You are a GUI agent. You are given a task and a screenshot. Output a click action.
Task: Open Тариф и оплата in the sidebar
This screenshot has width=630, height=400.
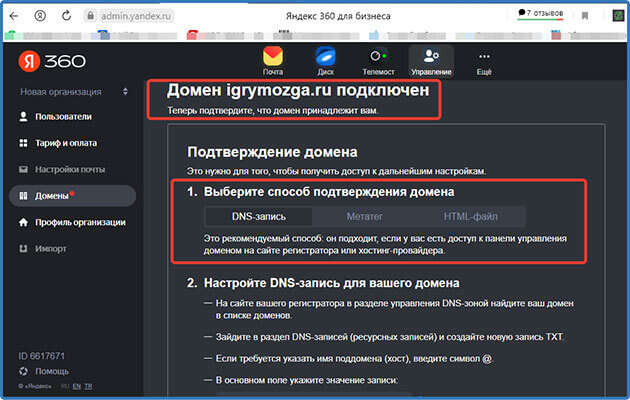pos(58,143)
